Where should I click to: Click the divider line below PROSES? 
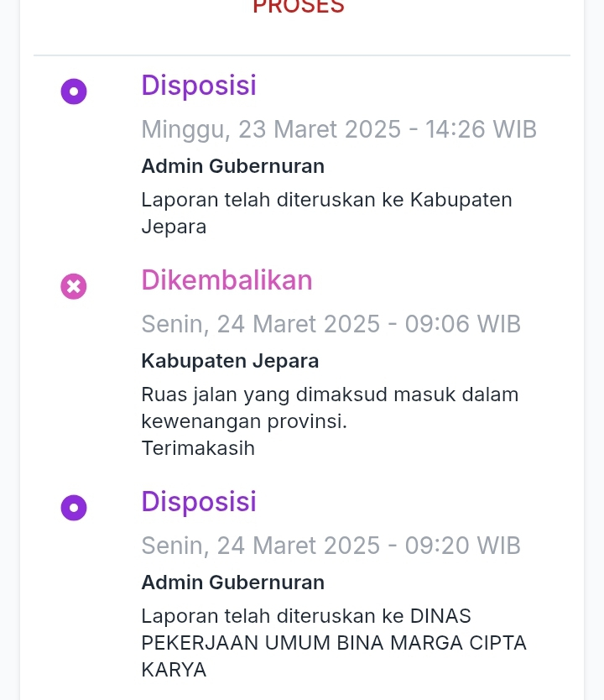point(302,55)
